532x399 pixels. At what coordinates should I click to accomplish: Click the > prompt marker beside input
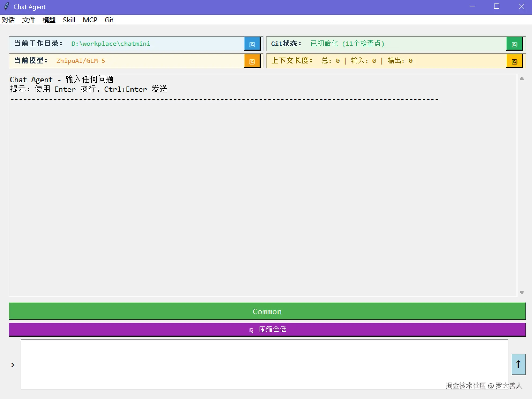(13, 365)
